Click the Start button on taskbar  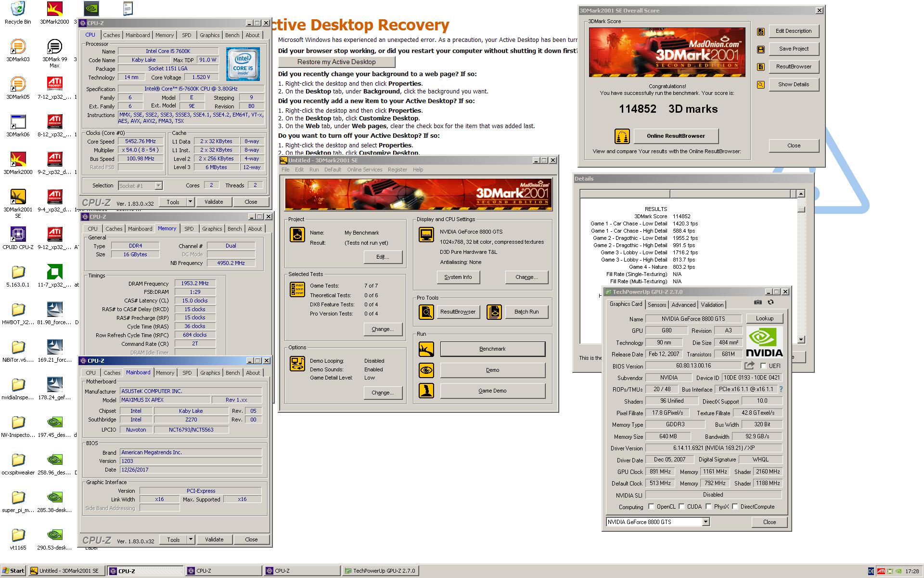[13, 571]
